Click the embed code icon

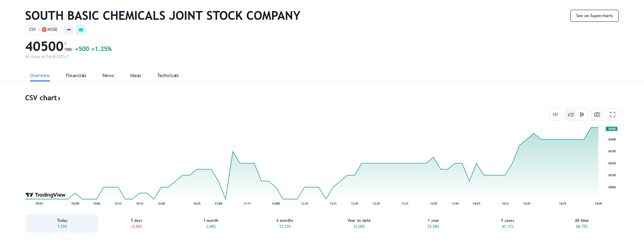pyautogui.click(x=555, y=115)
